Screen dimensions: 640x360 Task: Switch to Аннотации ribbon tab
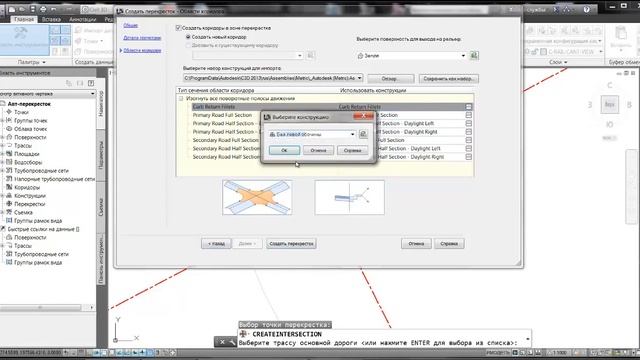coord(82,19)
